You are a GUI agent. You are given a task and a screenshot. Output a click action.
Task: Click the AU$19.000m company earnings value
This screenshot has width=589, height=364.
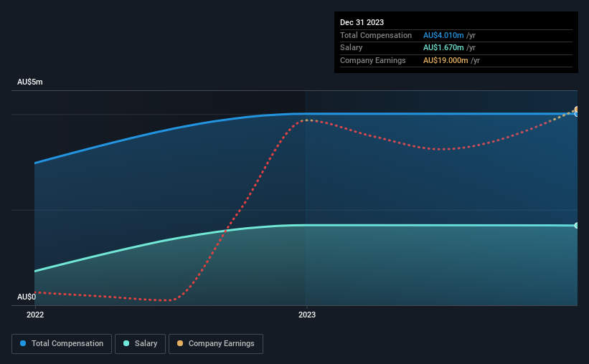446,60
